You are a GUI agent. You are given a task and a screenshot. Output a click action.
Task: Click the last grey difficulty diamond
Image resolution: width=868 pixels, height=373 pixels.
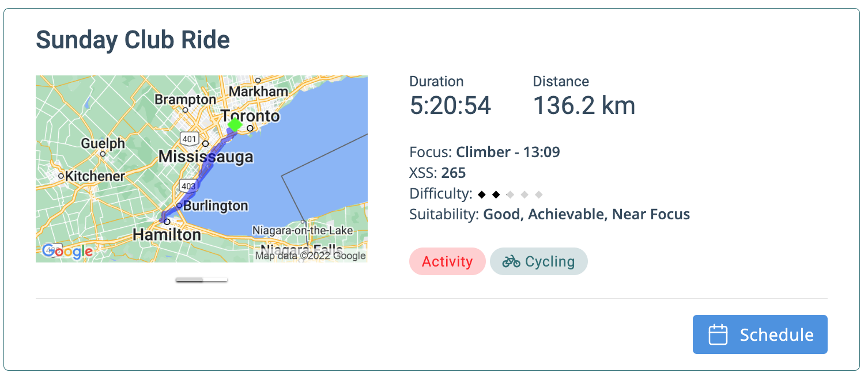point(538,195)
